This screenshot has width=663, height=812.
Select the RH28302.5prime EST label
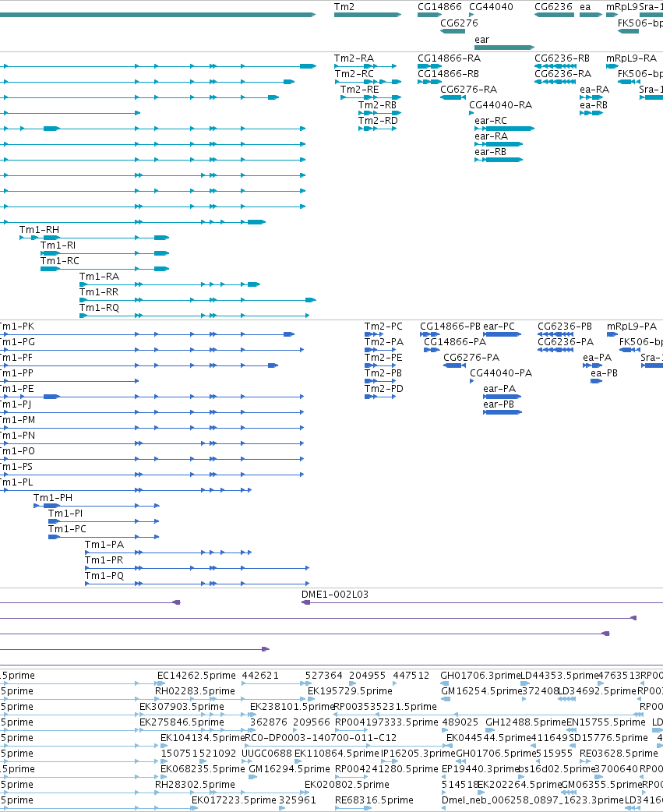pos(195,785)
